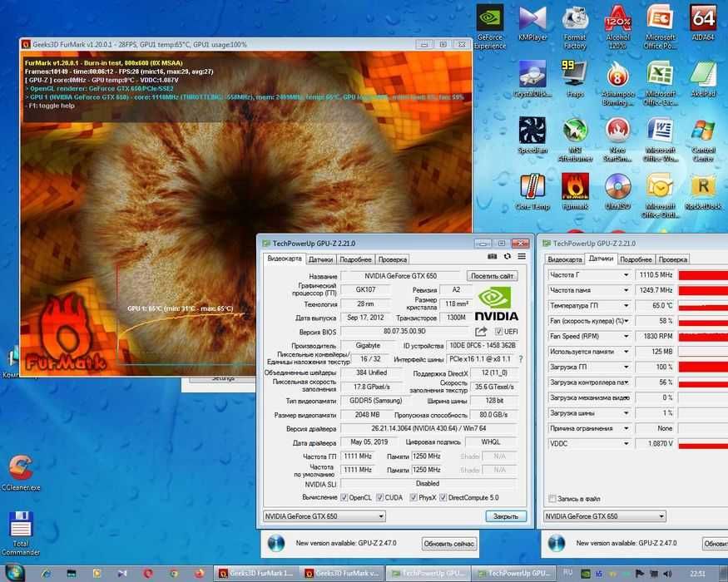728x582 pixels.
Task: Launch Microsoft Office PowerPoint shortcut
Action: click(661, 27)
